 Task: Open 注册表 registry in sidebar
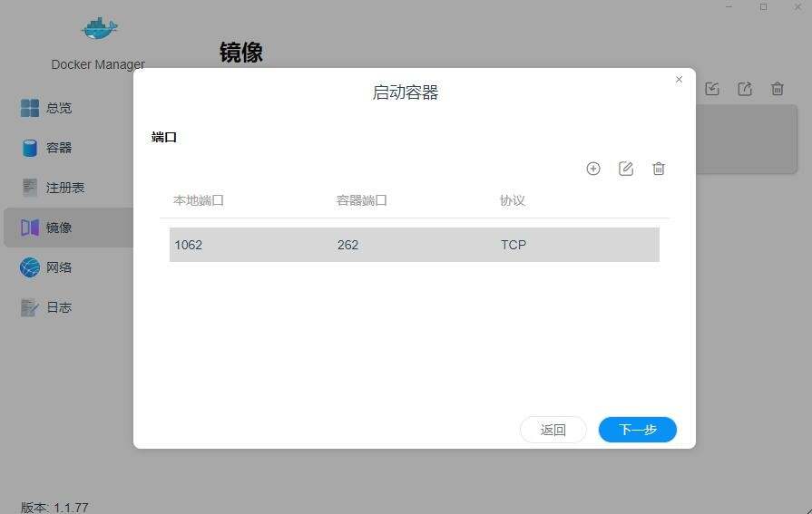click(x=67, y=188)
